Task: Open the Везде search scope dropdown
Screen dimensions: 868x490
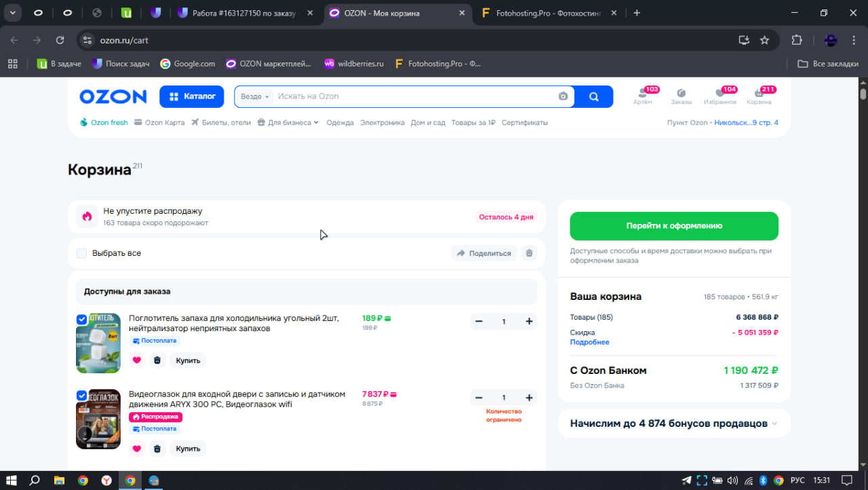Action: (255, 96)
